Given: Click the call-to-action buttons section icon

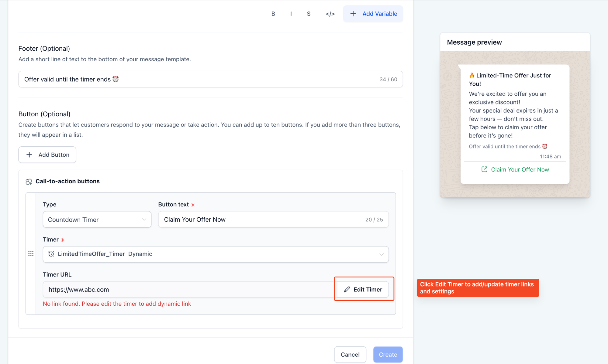Looking at the screenshot, I should pos(29,182).
